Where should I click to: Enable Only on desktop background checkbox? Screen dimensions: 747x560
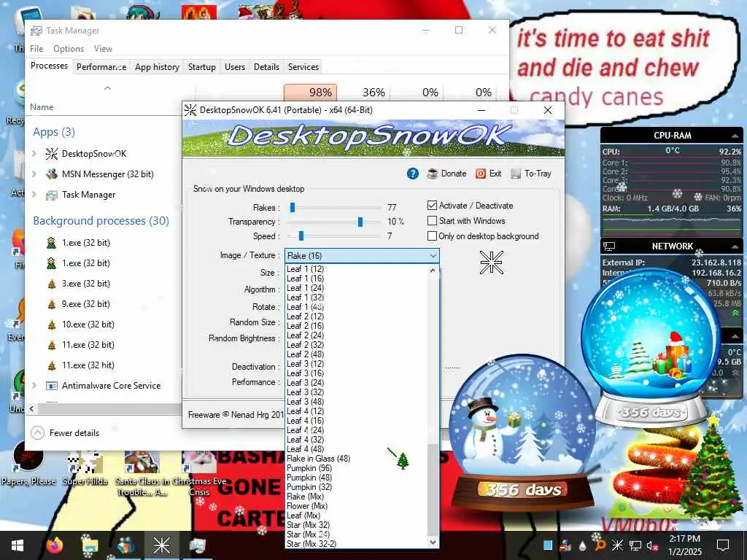[432, 236]
